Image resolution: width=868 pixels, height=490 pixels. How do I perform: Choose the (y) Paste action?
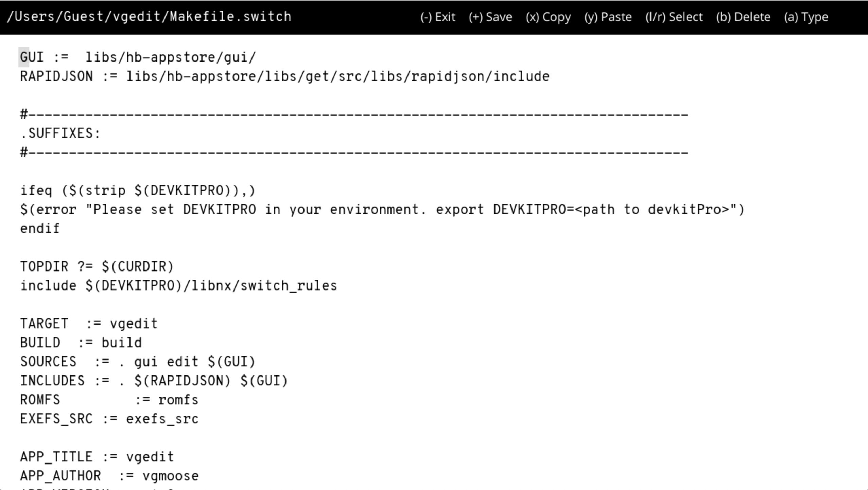pos(608,17)
